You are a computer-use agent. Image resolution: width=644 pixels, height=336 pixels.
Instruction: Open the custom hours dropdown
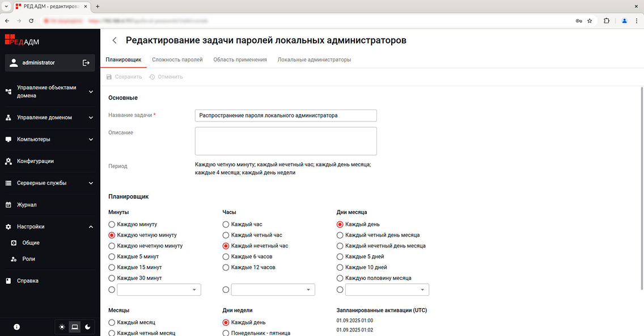point(273,289)
